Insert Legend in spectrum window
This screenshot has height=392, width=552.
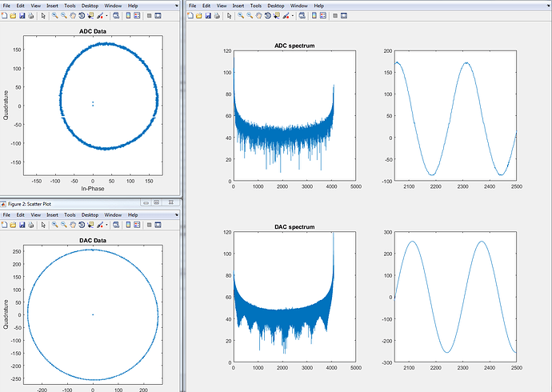pyautogui.click(x=323, y=16)
